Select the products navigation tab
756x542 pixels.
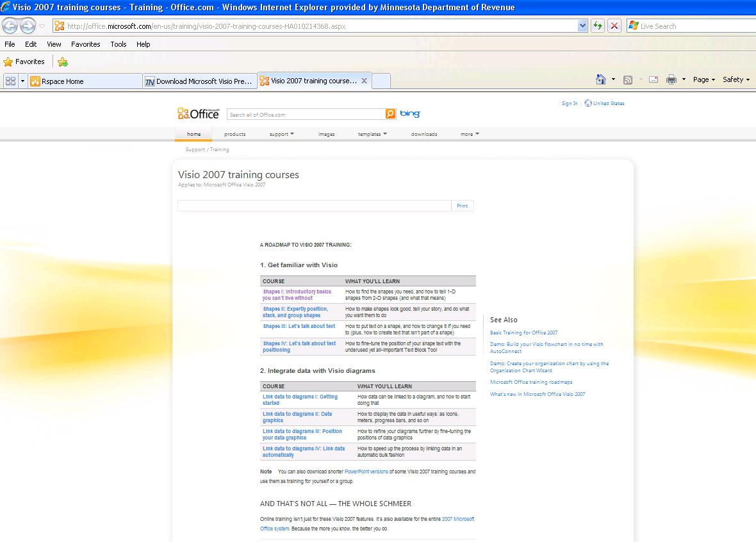click(234, 134)
